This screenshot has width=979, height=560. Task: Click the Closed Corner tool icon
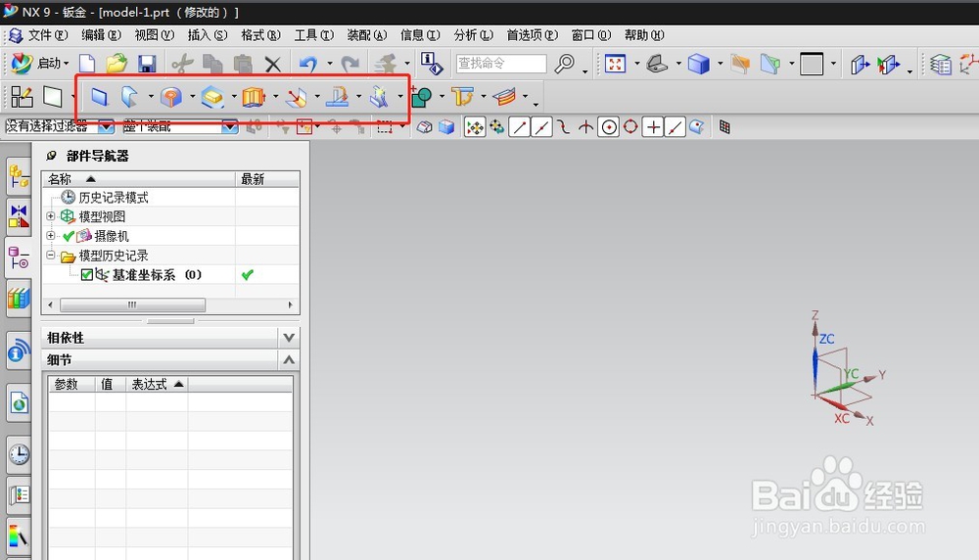(x=296, y=97)
